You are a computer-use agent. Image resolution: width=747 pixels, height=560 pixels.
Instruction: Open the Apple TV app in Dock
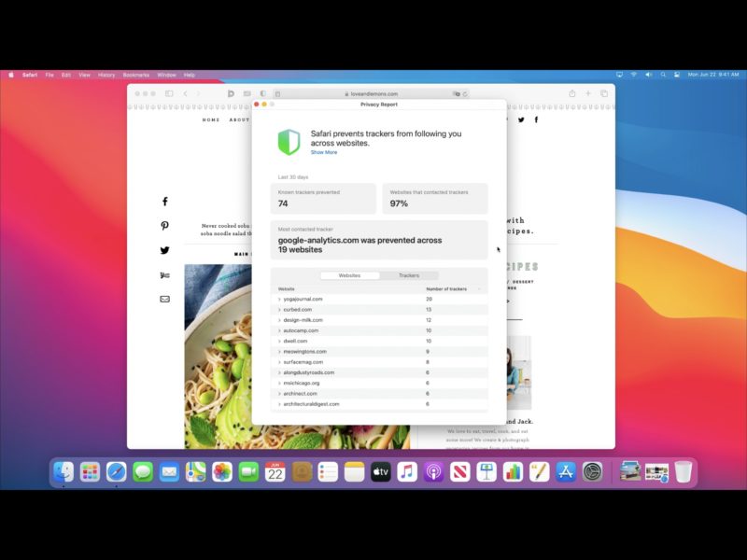coord(381,472)
